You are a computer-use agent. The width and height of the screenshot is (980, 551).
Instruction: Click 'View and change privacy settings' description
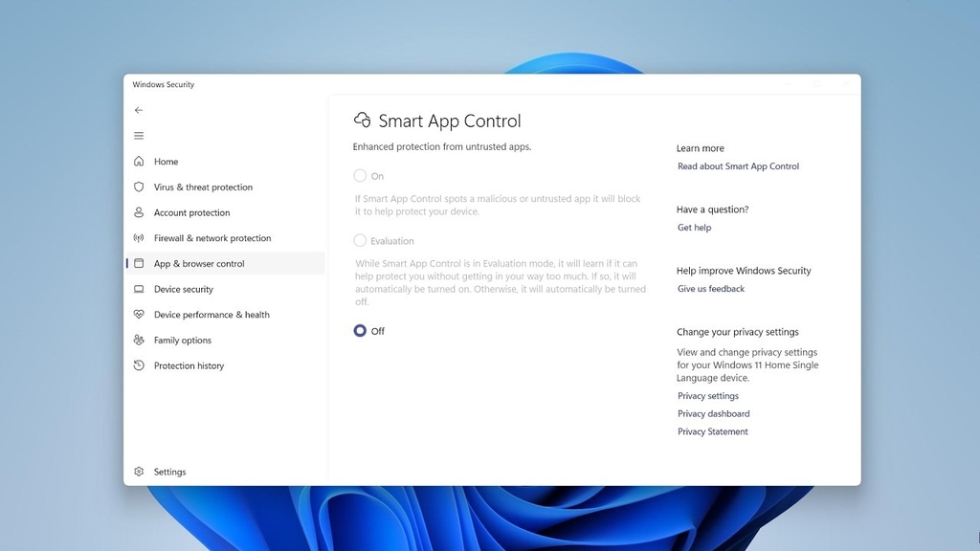coord(747,364)
